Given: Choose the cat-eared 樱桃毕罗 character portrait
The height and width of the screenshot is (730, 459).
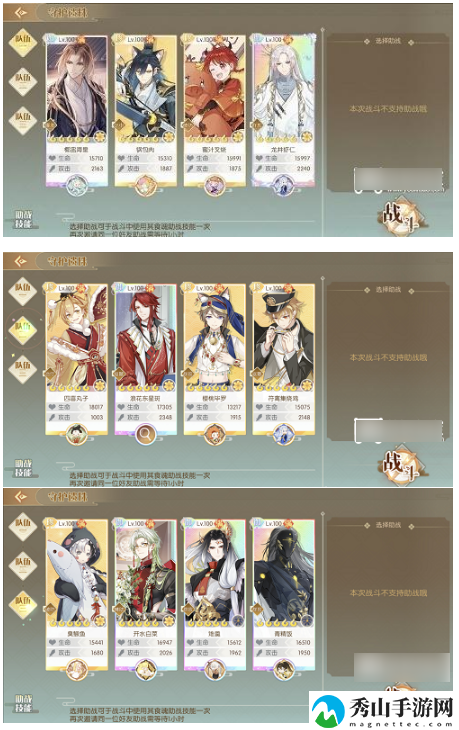Looking at the screenshot, I should tap(215, 338).
